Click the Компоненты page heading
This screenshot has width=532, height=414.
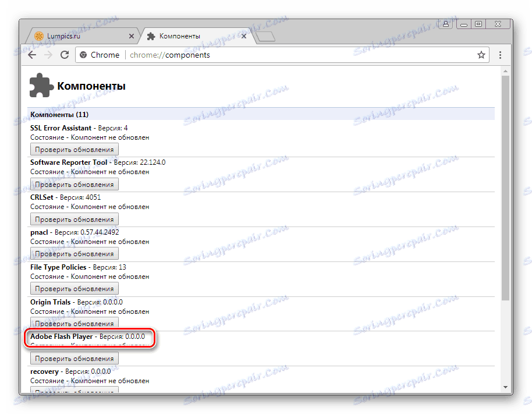click(x=91, y=86)
